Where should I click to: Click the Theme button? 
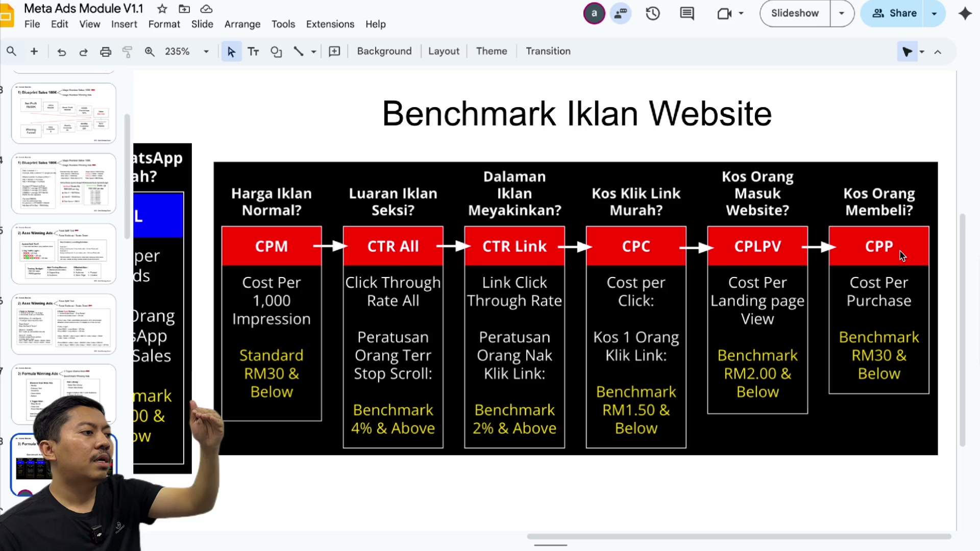pos(492,51)
